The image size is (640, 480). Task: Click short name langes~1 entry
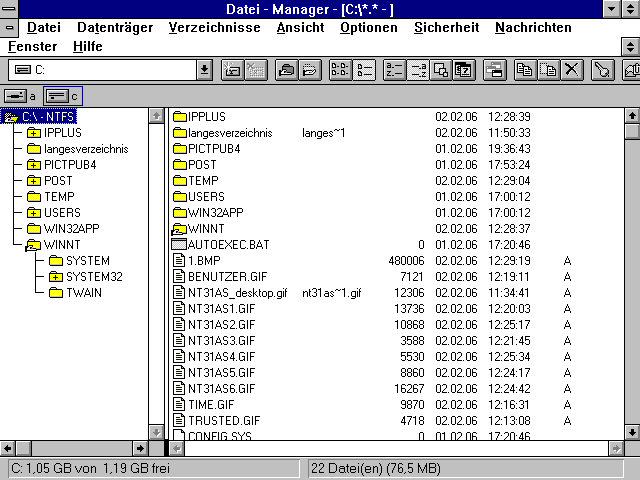[323, 133]
